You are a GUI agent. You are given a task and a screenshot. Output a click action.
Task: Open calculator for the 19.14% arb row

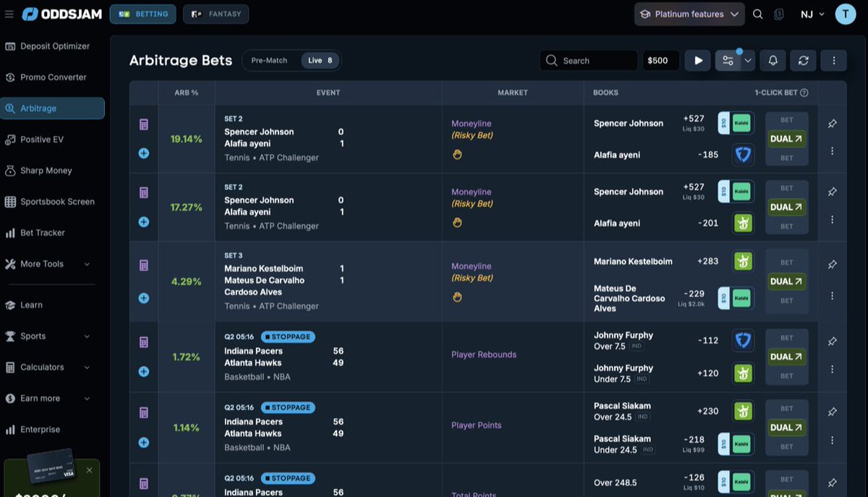(144, 124)
